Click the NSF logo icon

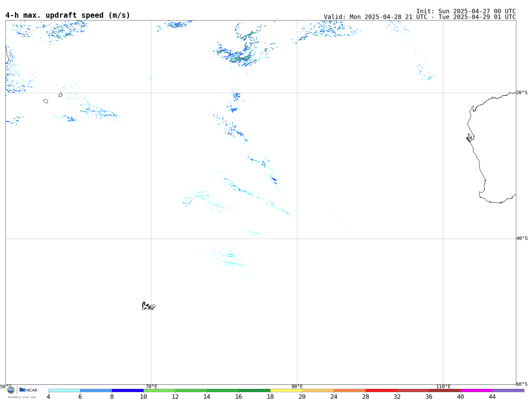[11, 390]
